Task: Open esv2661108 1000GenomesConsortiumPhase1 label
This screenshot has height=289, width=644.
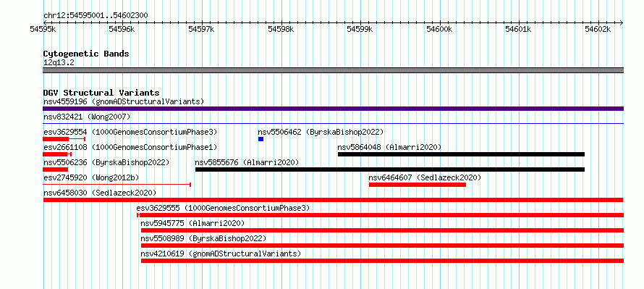Action: pos(130,147)
